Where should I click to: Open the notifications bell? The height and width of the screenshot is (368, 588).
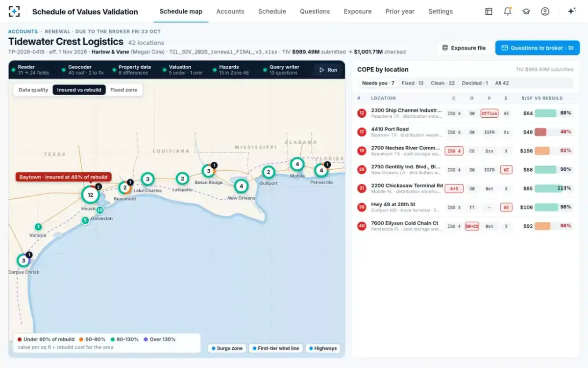507,11
